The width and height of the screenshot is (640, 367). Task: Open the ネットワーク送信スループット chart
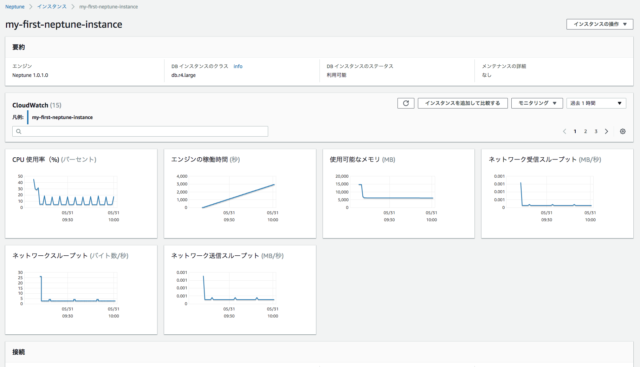point(240,290)
